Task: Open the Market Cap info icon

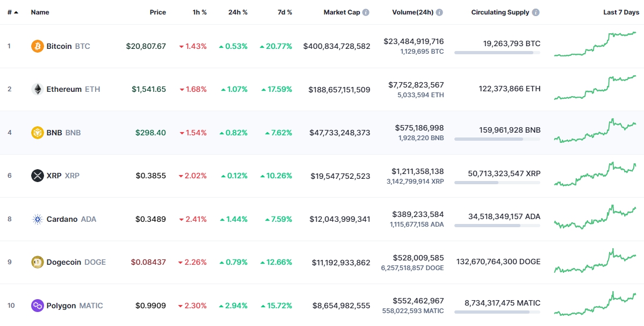Action: tap(366, 12)
